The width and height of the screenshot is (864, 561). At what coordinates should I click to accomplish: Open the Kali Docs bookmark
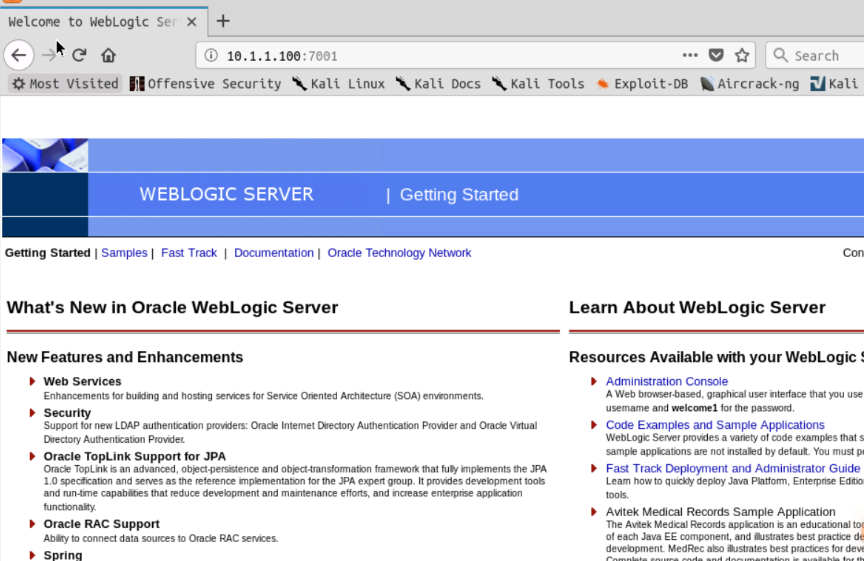click(439, 84)
